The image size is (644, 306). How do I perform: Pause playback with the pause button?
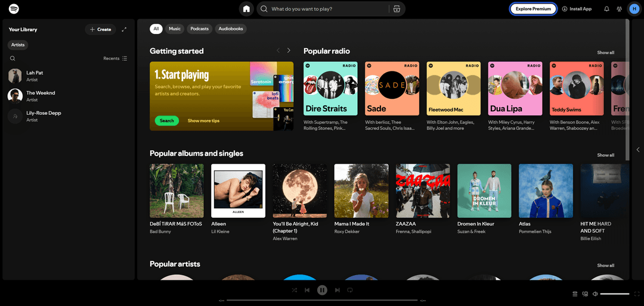tap(322, 290)
